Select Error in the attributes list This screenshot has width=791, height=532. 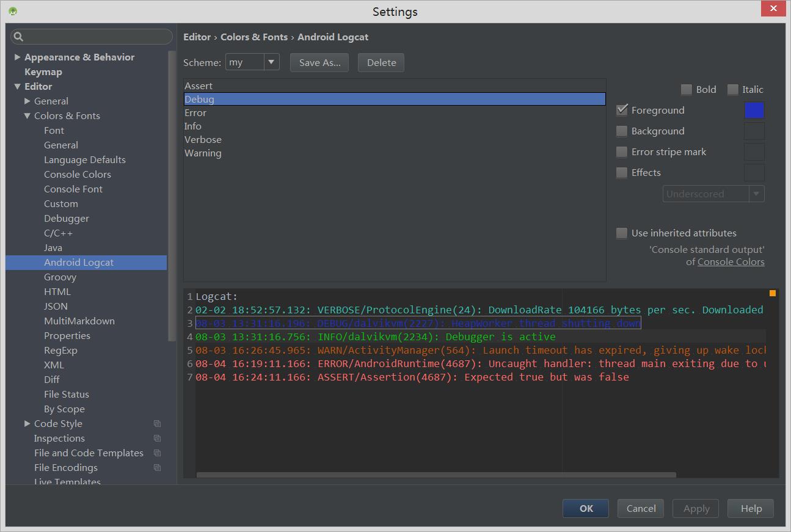395,113
